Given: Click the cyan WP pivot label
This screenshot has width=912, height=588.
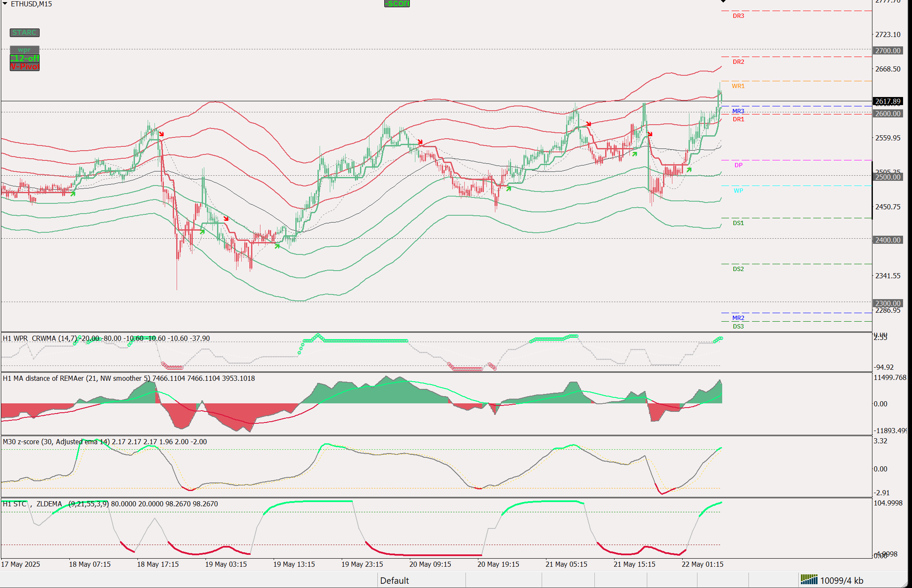Looking at the screenshot, I should coord(738,191).
